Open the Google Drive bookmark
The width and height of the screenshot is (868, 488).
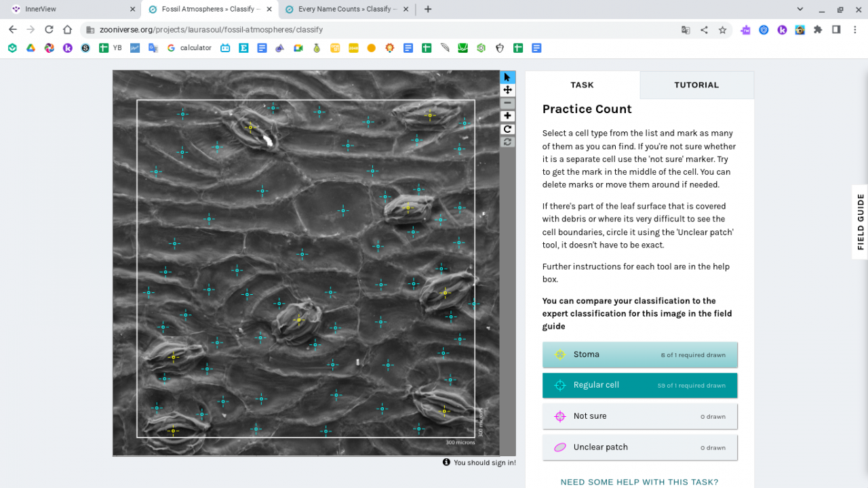[31, 48]
